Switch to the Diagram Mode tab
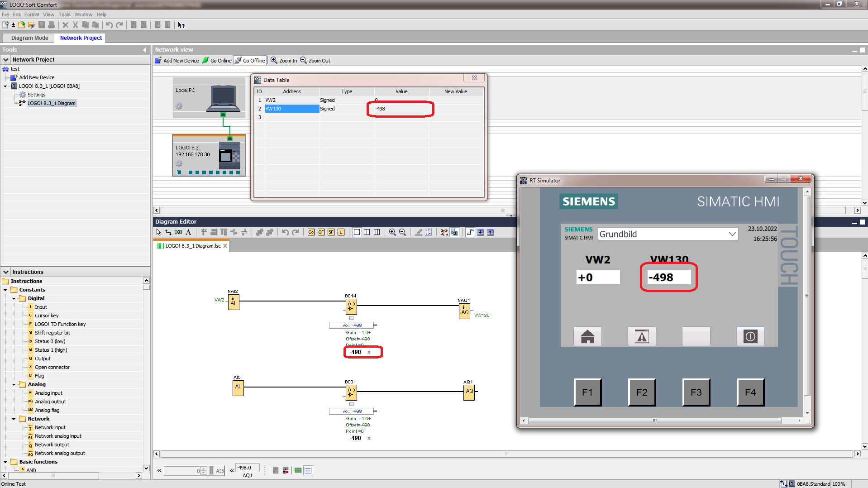 pyautogui.click(x=29, y=38)
